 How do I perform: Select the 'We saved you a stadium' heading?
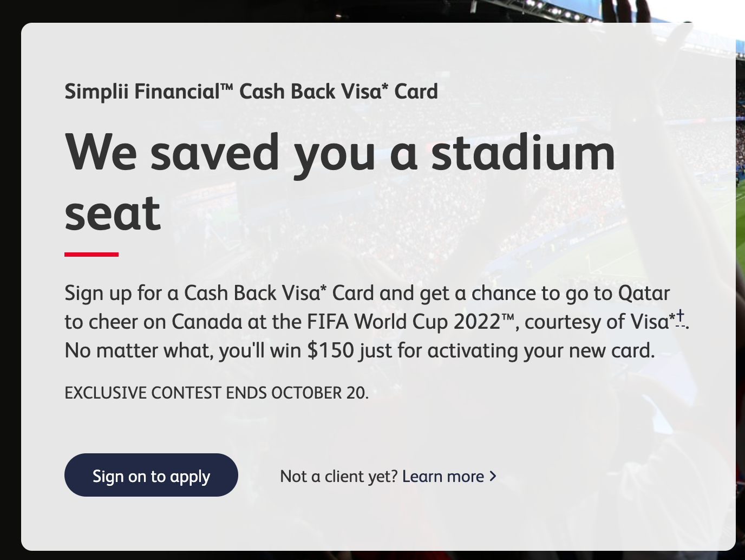click(340, 153)
